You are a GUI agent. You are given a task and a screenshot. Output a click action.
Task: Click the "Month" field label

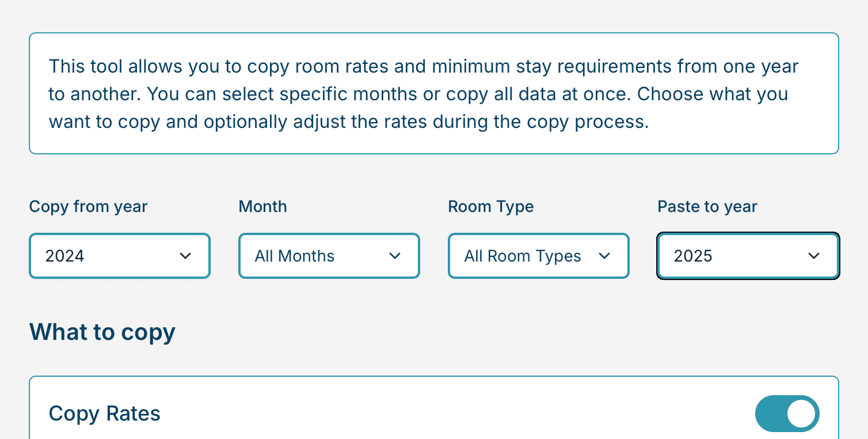[262, 207]
